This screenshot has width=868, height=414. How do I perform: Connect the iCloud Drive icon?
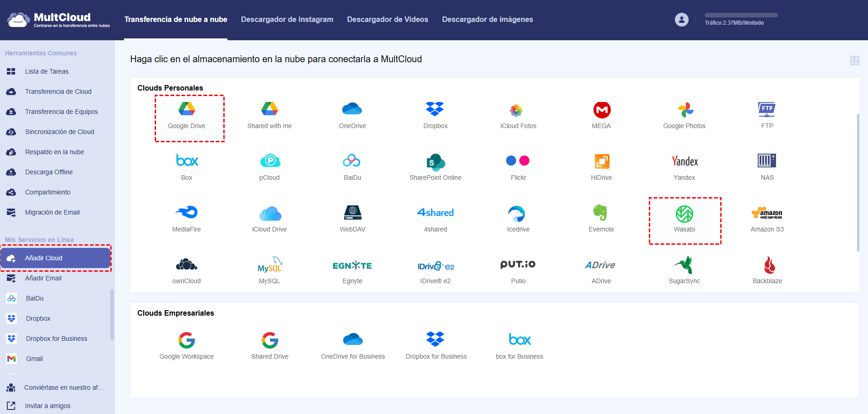(270, 213)
